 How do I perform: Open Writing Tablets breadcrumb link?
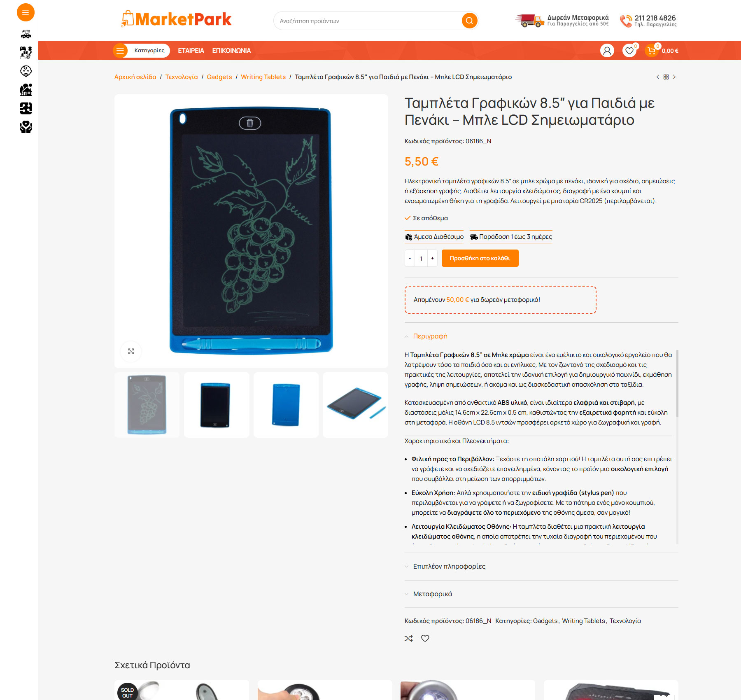pyautogui.click(x=263, y=77)
